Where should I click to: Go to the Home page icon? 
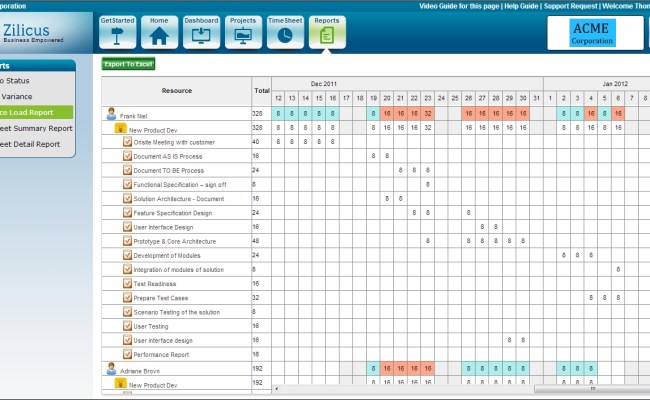pos(159,32)
